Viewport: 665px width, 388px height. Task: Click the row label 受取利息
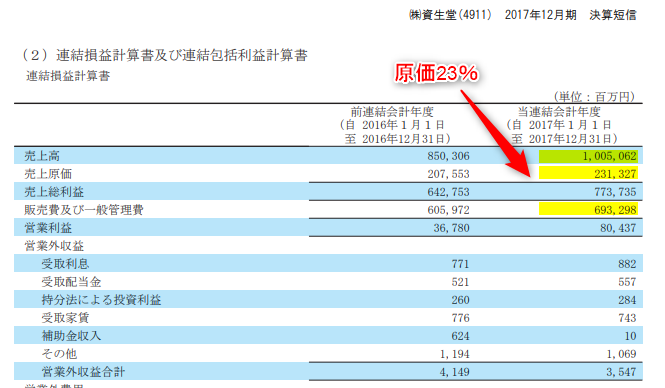click(65, 264)
